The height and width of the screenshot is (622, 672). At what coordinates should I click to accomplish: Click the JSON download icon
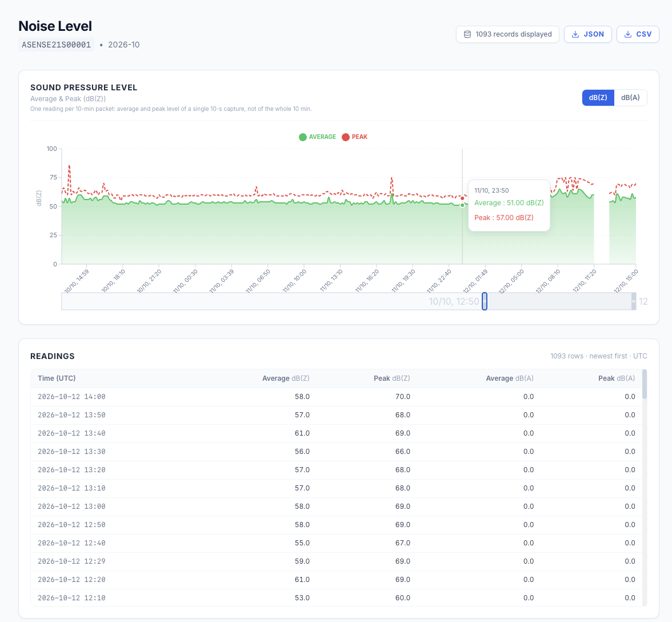click(575, 34)
